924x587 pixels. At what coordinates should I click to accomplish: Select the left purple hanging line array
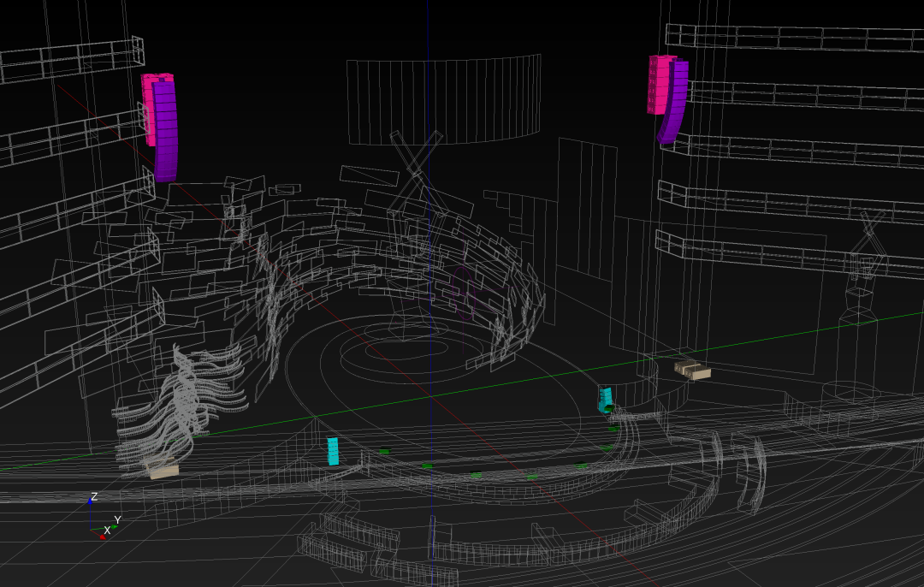165,133
